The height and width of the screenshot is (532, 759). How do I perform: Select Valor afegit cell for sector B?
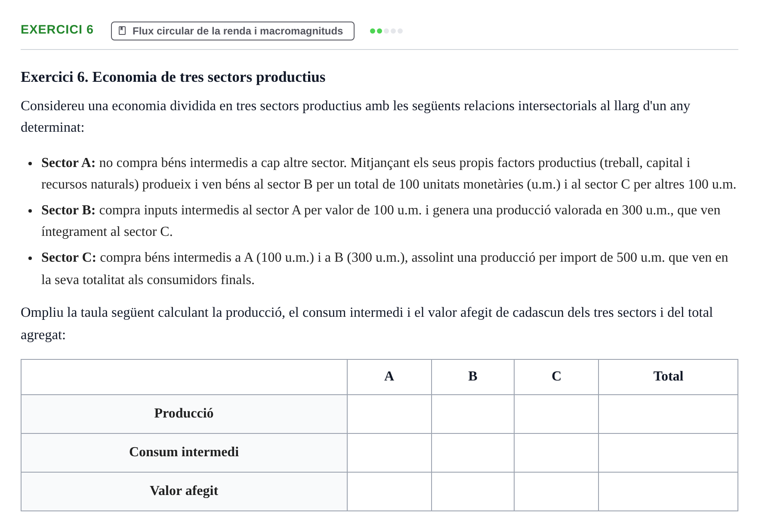pyautogui.click(x=473, y=492)
